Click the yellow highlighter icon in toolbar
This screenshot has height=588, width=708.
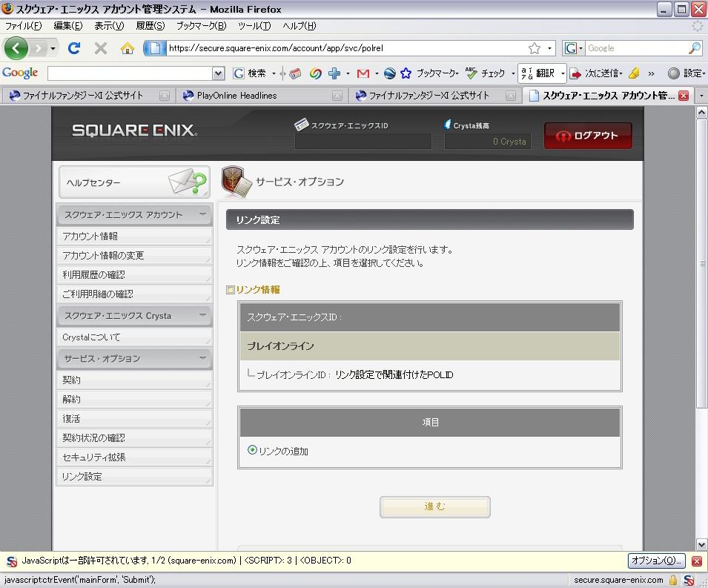(634, 73)
